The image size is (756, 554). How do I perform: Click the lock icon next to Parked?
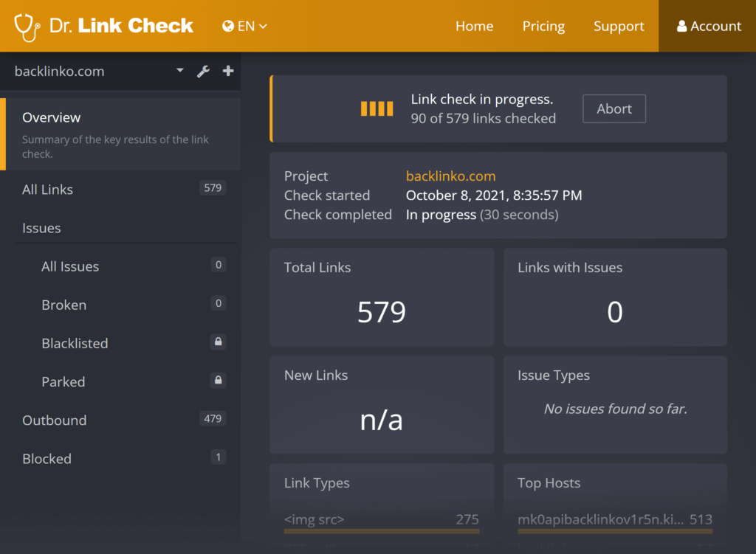[x=218, y=380]
